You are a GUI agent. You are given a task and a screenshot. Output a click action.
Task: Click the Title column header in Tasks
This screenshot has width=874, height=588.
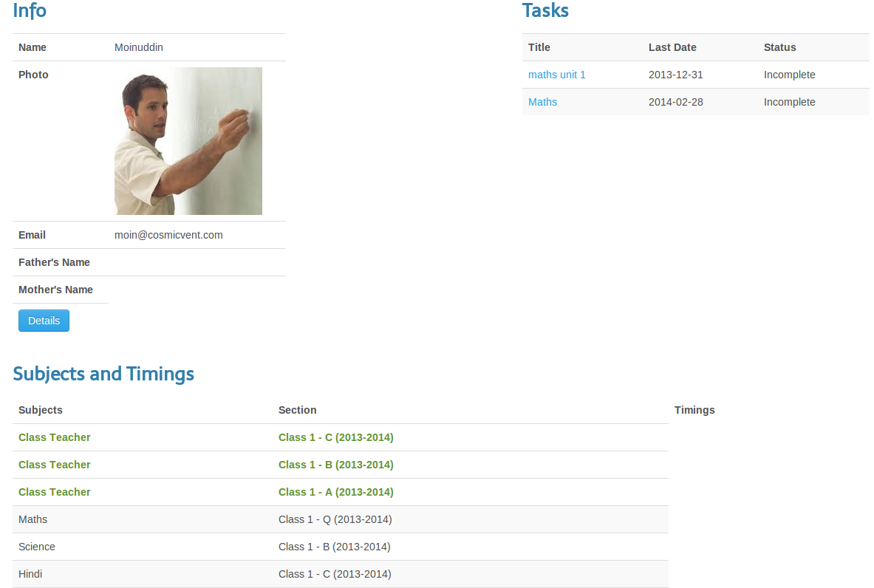click(539, 47)
